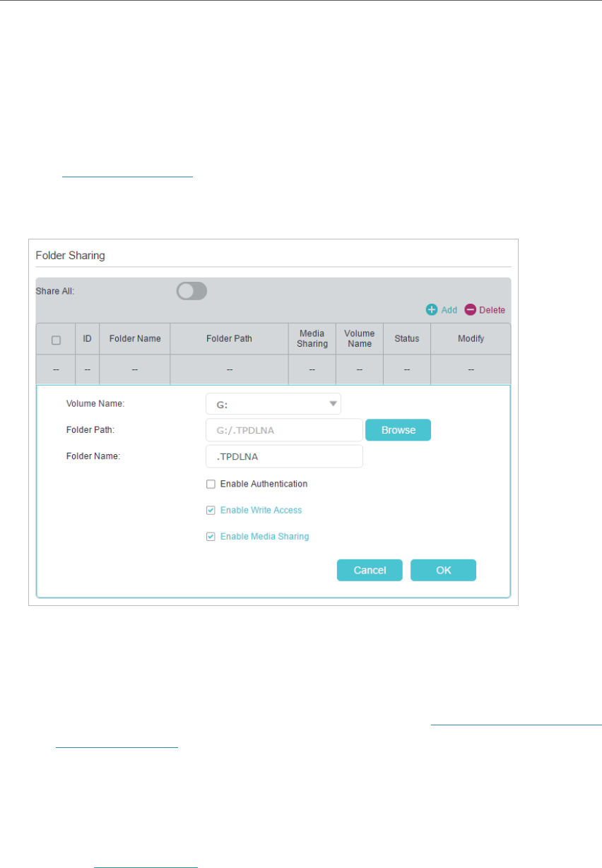The image size is (602, 868).
Task: Click the Media Sharing column header
Action: [312, 339]
